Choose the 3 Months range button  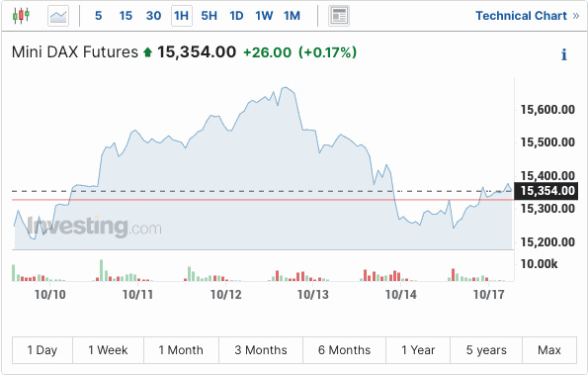tap(261, 350)
